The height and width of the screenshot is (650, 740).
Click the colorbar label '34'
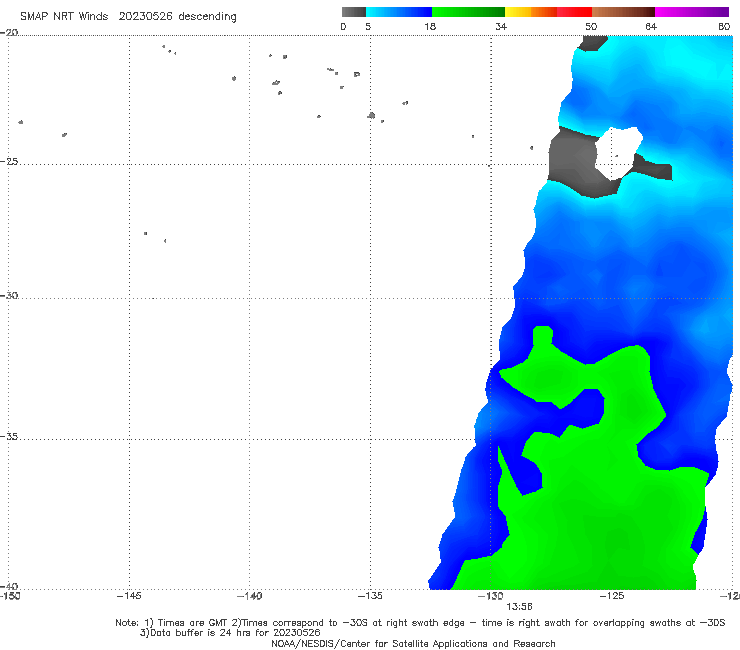point(501,27)
